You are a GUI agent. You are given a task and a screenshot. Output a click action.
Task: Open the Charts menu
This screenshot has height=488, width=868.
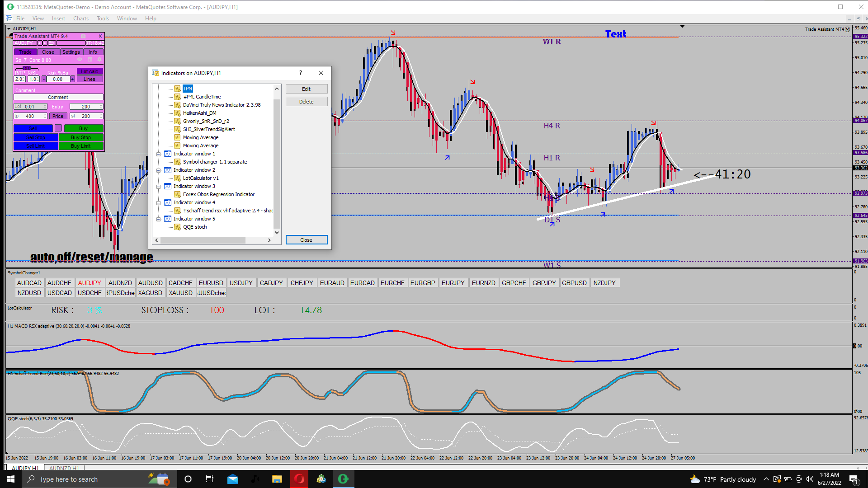(80, 19)
